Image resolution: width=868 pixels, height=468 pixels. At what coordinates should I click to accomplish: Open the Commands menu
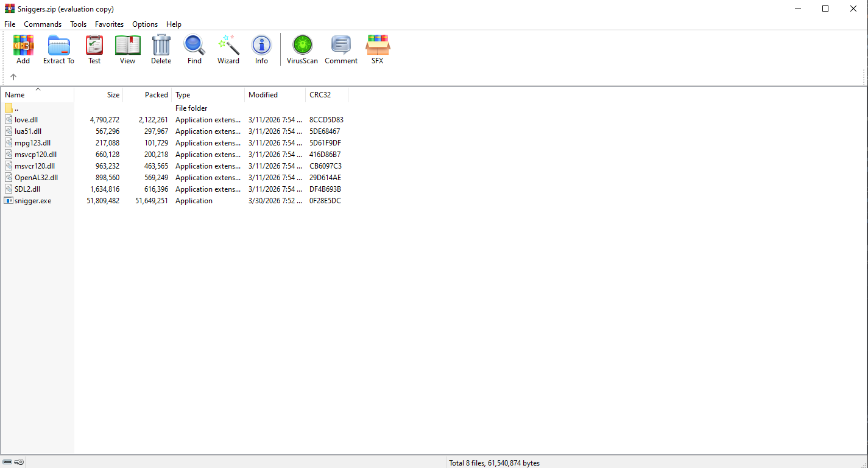tap(43, 24)
